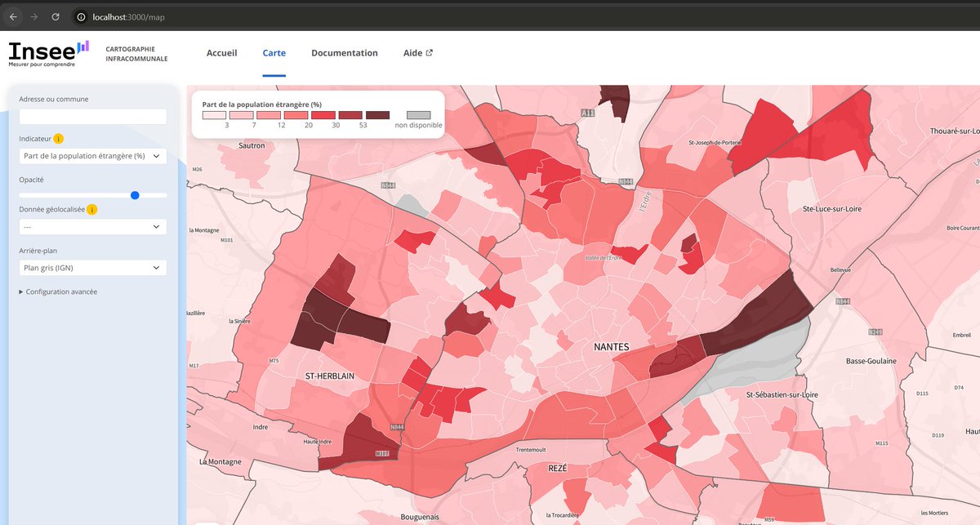Click the Indicateur info icon

tap(59, 139)
